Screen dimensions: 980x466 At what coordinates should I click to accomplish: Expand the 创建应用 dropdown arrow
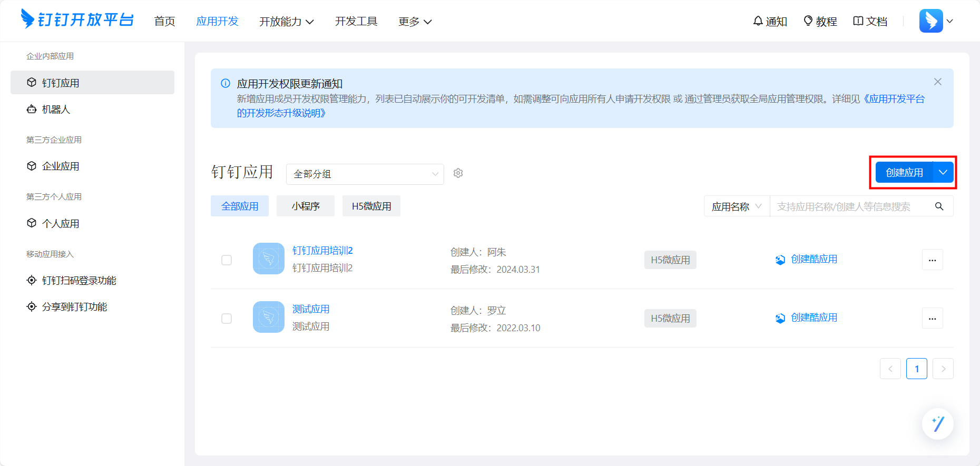[943, 172]
